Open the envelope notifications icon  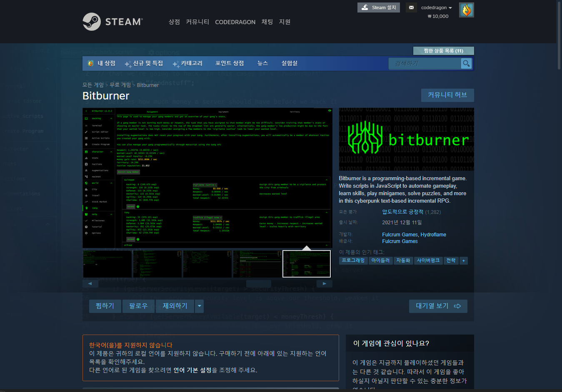pyautogui.click(x=411, y=7)
